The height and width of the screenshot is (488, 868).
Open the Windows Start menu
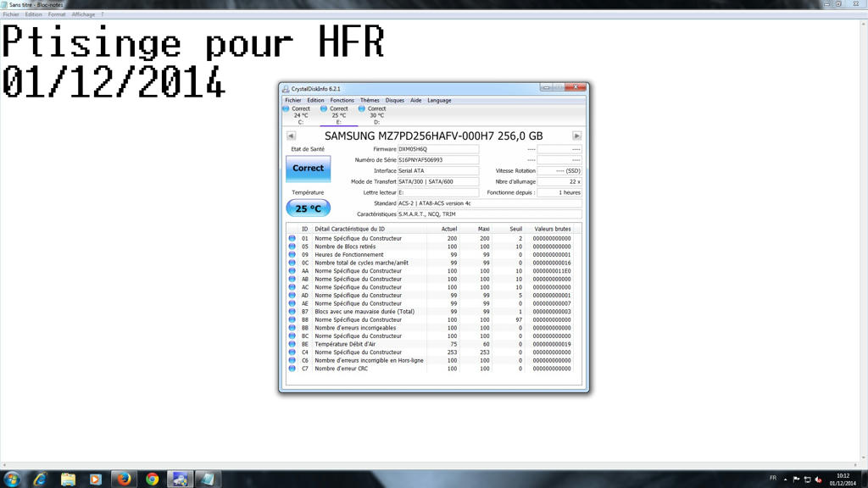[12, 480]
